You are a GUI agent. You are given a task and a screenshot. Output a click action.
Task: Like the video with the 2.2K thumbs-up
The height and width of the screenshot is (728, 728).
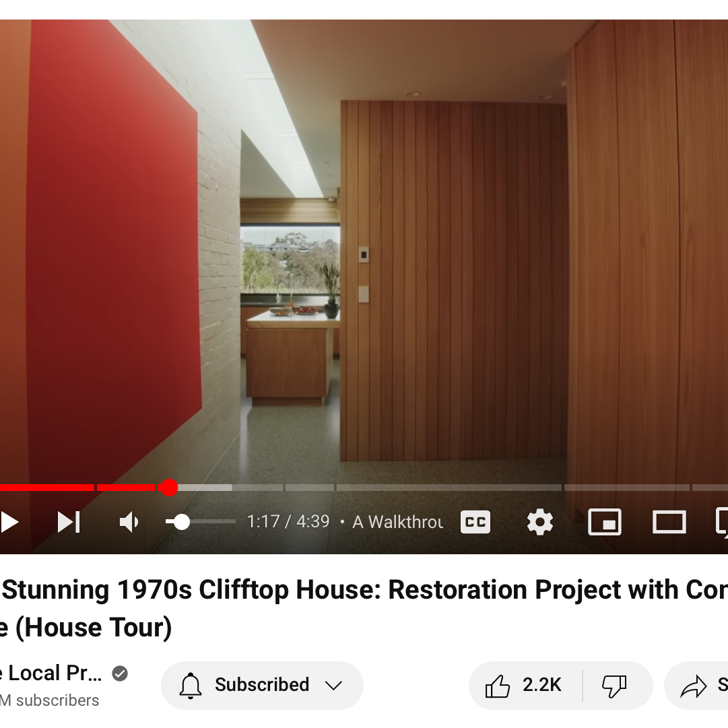coord(525,686)
